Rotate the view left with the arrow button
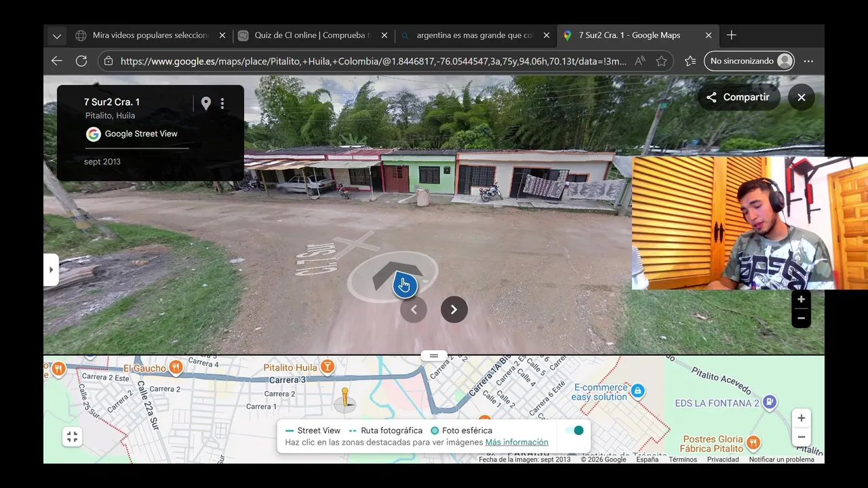This screenshot has width=868, height=488. click(414, 310)
